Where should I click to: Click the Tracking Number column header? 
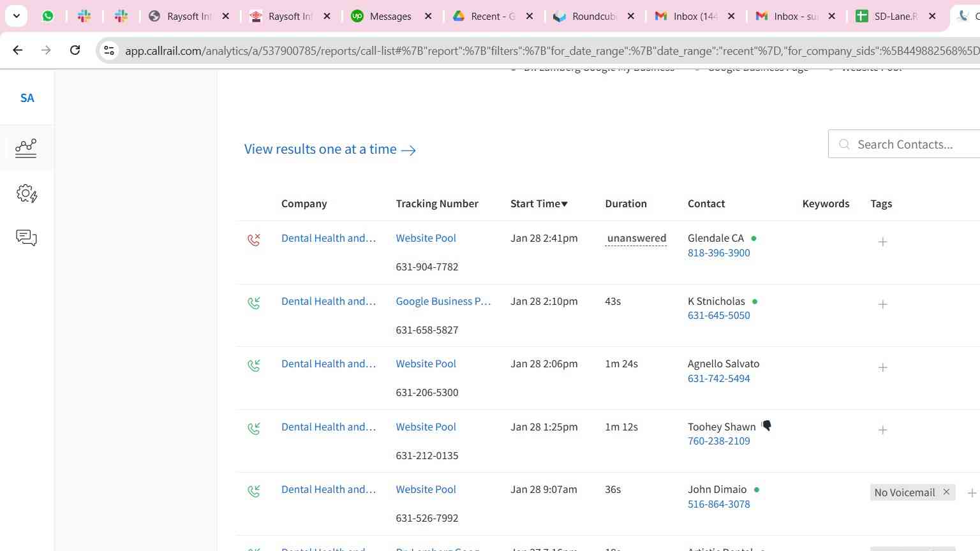[437, 203]
